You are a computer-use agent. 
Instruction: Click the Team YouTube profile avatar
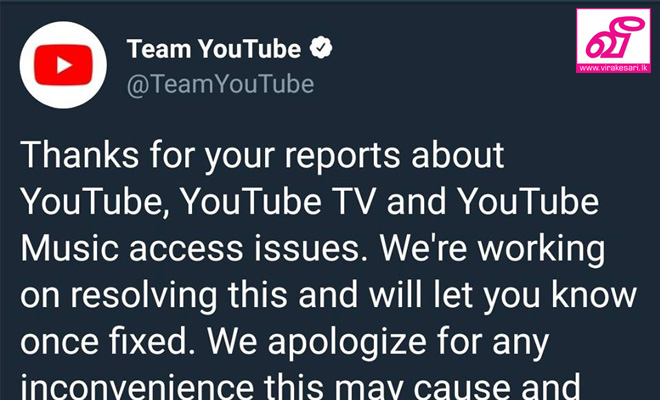[x=63, y=65]
